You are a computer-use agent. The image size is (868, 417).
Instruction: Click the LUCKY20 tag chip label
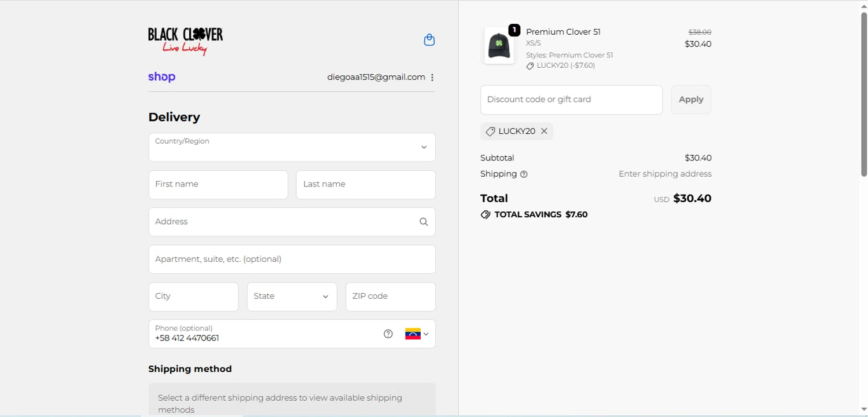click(x=517, y=131)
